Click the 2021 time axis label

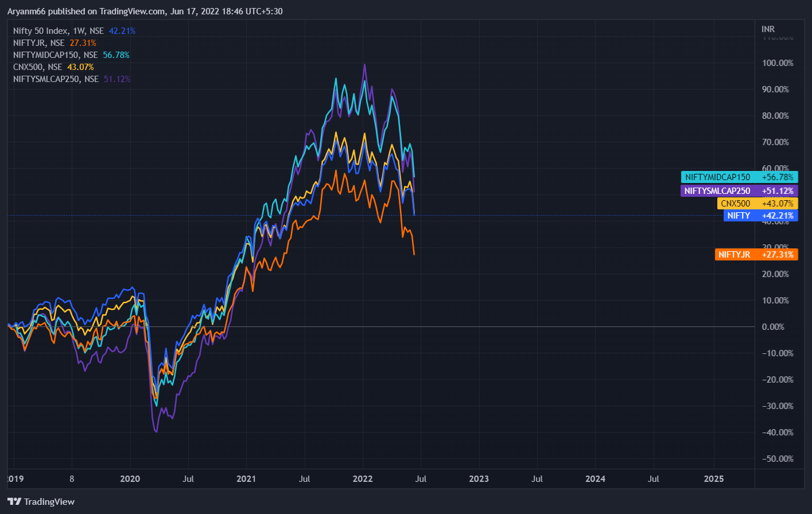point(246,478)
